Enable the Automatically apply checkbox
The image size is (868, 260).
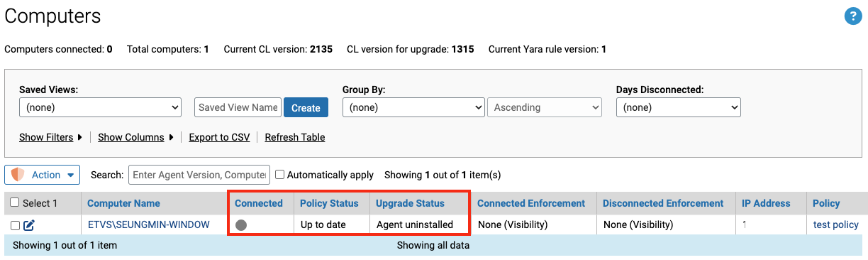280,174
